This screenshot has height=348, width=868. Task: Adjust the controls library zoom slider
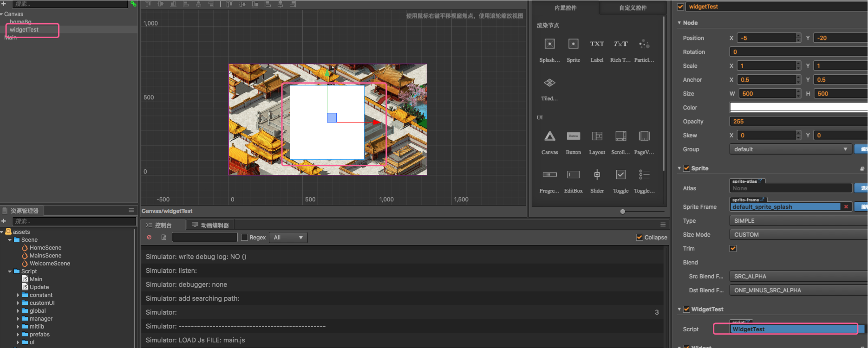pos(623,212)
